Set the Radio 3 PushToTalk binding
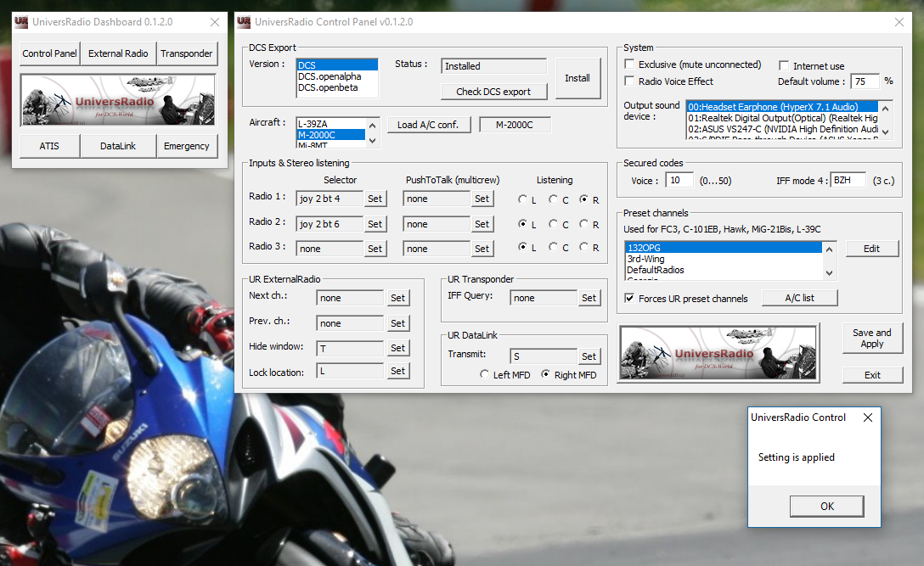This screenshot has height=566, width=924. pyautogui.click(x=482, y=249)
